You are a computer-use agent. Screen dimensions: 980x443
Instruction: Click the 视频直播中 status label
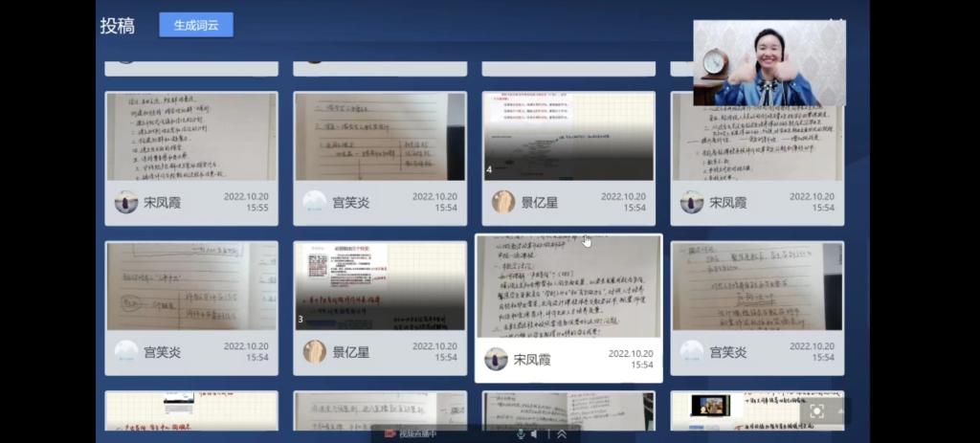(417, 433)
